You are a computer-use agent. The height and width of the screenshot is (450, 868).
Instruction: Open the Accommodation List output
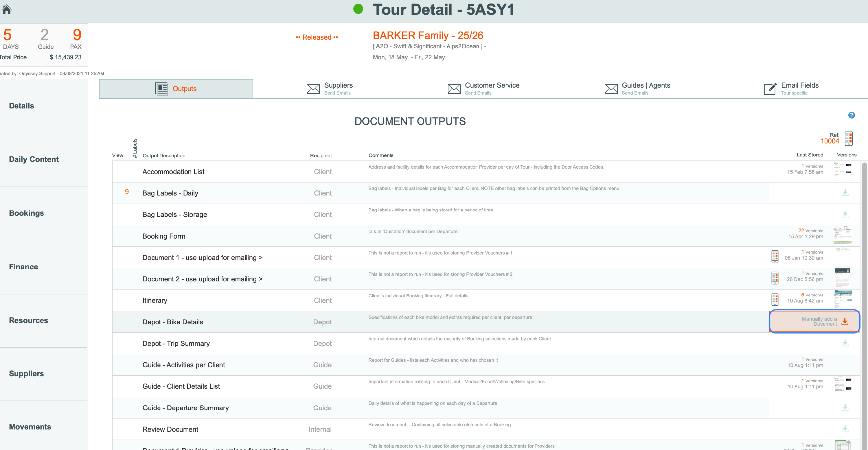point(173,172)
